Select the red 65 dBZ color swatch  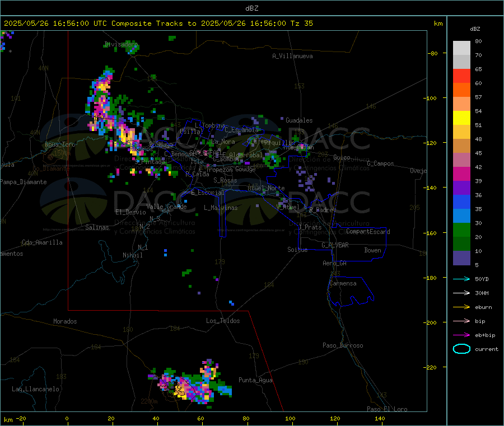coord(461,76)
